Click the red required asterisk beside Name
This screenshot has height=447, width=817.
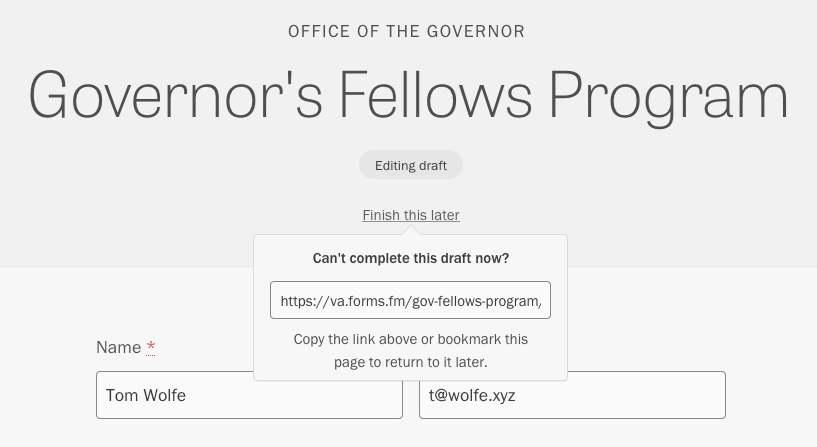pyautogui.click(x=151, y=347)
